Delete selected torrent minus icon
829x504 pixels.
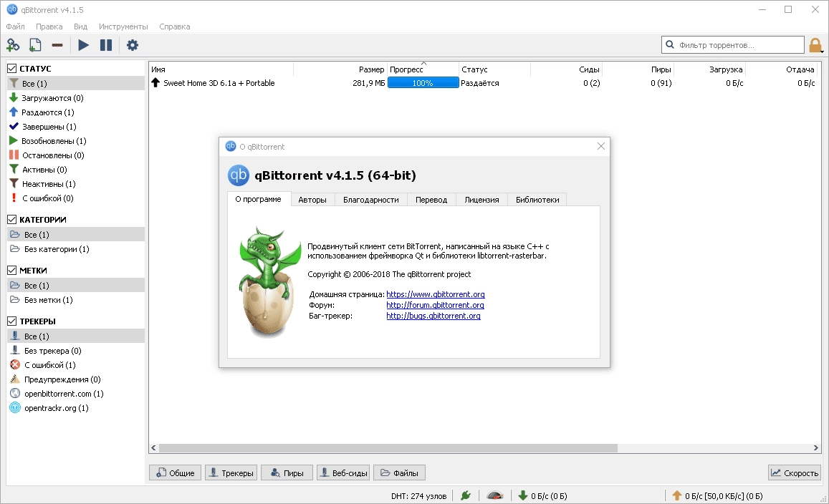click(57, 45)
